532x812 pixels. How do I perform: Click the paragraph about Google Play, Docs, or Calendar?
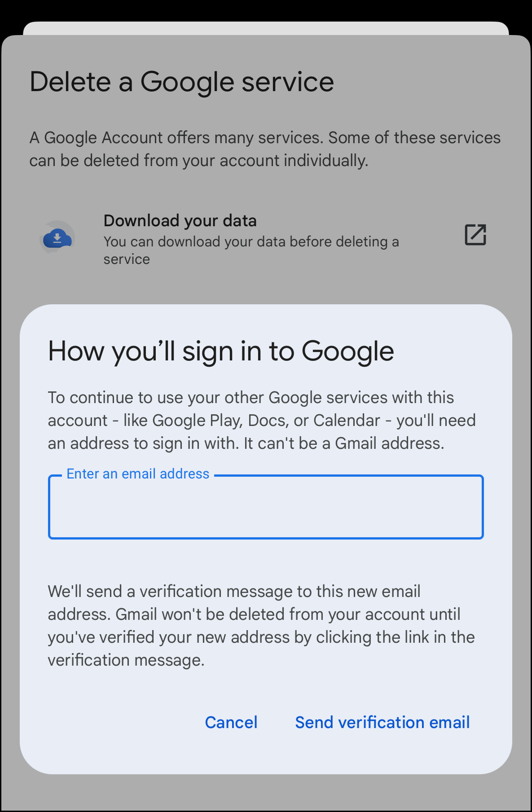(262, 421)
